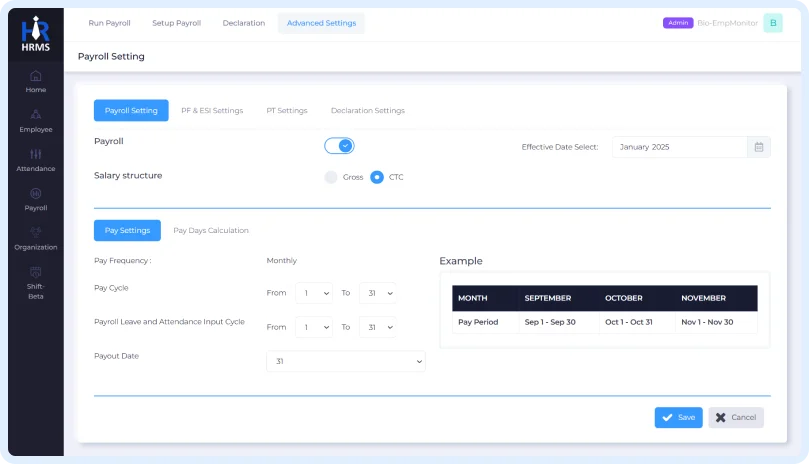Image resolution: width=809 pixels, height=464 pixels.
Task: Select the Gross salary structure option
Action: click(x=331, y=177)
